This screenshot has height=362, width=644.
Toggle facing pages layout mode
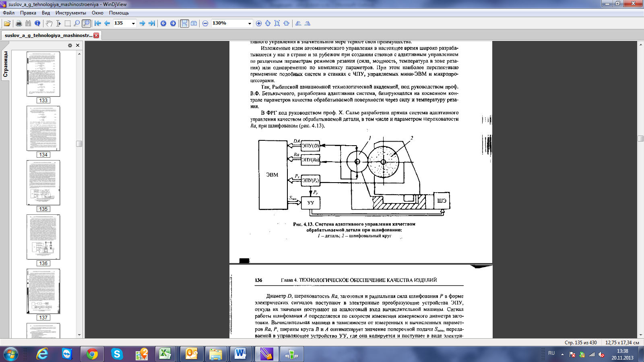click(x=194, y=23)
